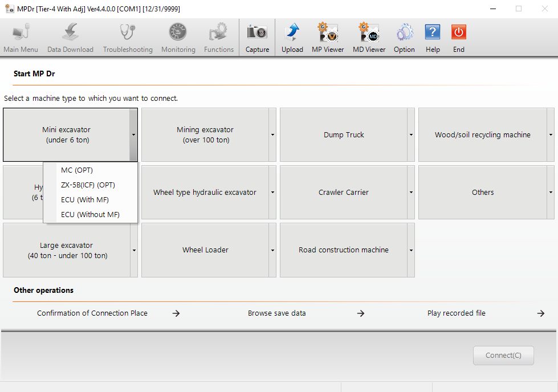The height and width of the screenshot is (392, 558).
Task: Take a screenshot with the Capture icon
Action: coord(257,36)
